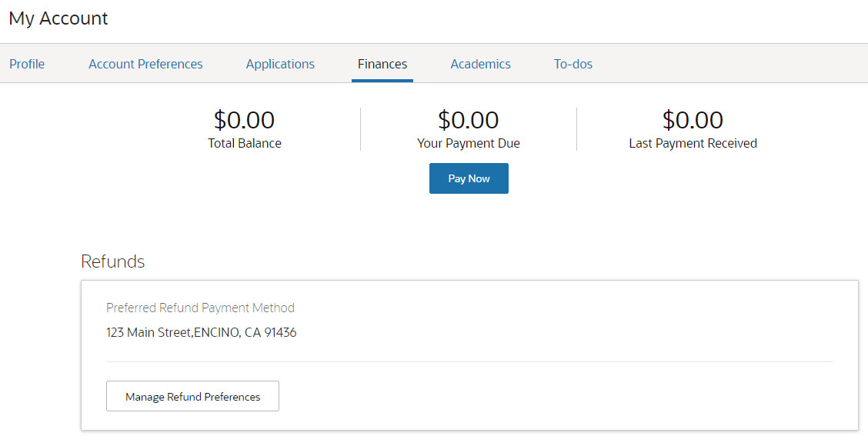The height and width of the screenshot is (446, 868).
Task: Click the Preferred Refund Payment Method label
Action: pos(200,308)
